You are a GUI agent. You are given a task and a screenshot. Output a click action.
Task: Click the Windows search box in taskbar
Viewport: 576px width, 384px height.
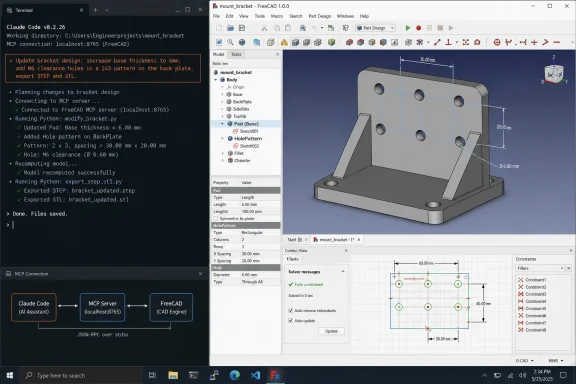coord(80,375)
